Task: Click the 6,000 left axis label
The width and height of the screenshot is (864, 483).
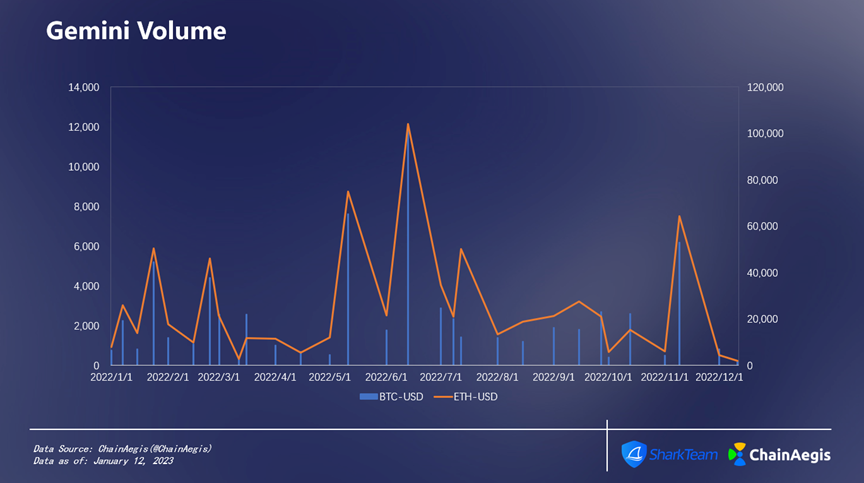Action: pos(87,246)
